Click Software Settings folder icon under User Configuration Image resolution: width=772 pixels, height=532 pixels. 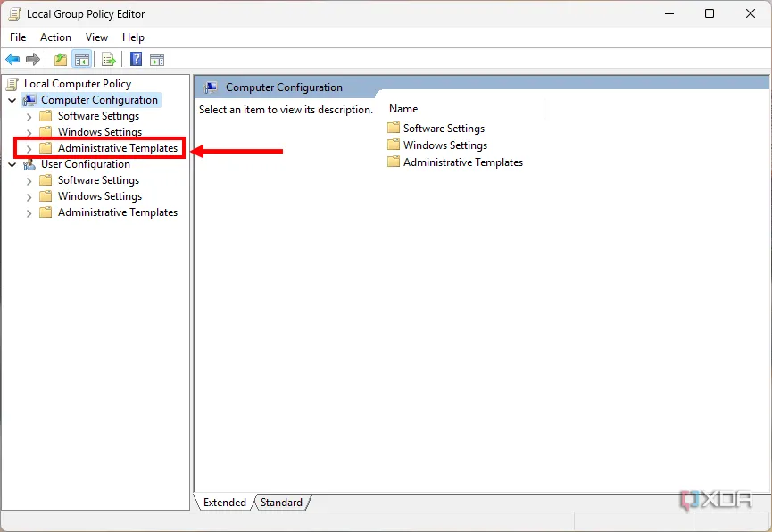click(x=46, y=180)
